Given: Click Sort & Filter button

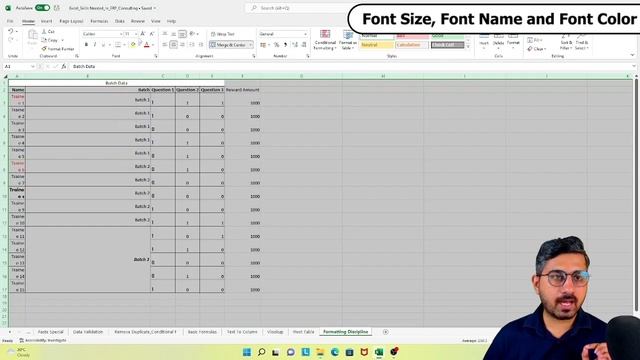Looking at the screenshot, I should pyautogui.click(x=566, y=42).
